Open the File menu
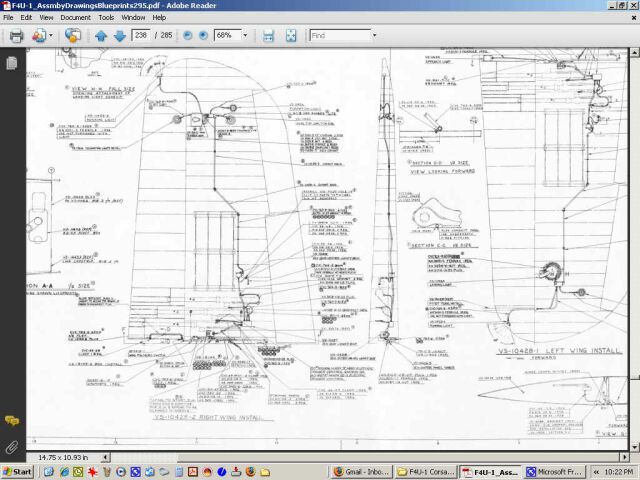 coord(8,18)
